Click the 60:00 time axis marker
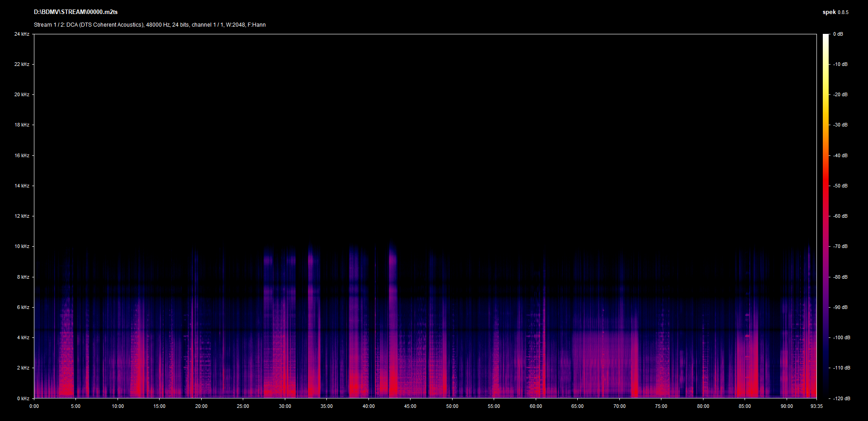This screenshot has height=421, width=868. [536, 406]
